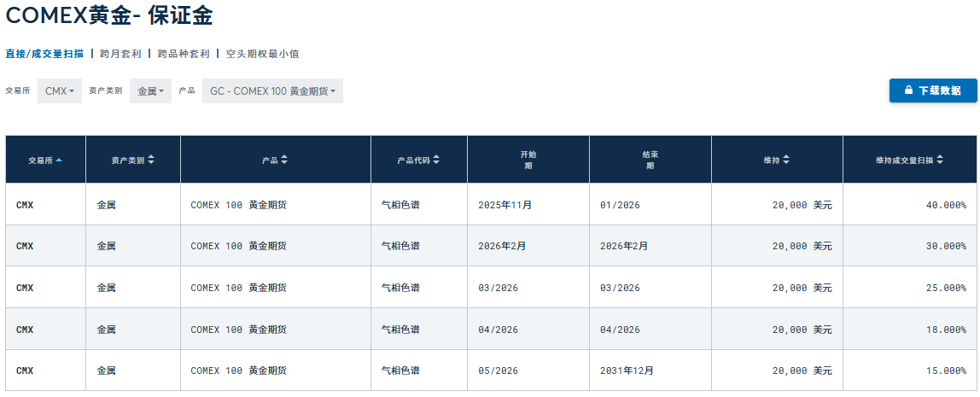The height and width of the screenshot is (397, 980).
Task: Sort by 资产类别 column sort icon
Action: (150, 160)
